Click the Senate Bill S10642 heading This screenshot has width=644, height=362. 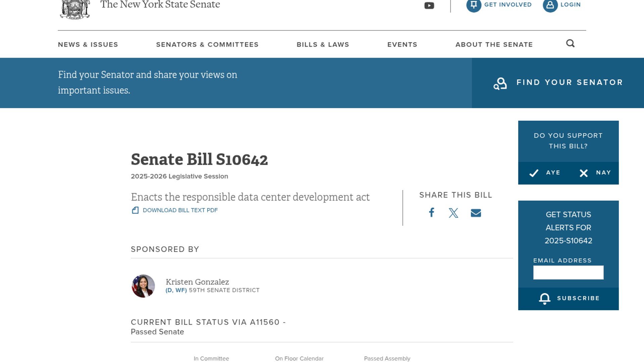(x=199, y=160)
